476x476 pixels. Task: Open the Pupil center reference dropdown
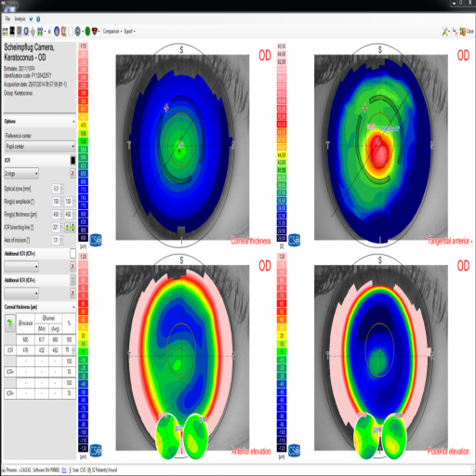tap(40, 146)
